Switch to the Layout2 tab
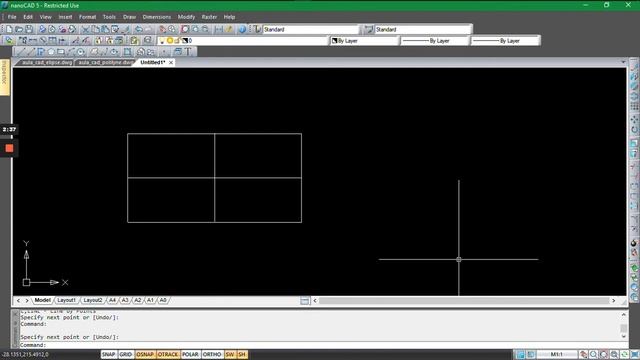 pos(93,300)
